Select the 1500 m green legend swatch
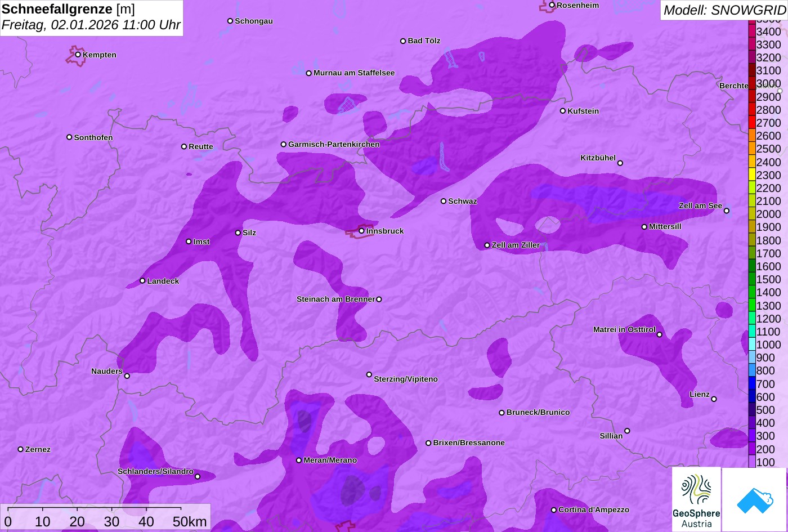Screen dimensions: 788x532 752,279
